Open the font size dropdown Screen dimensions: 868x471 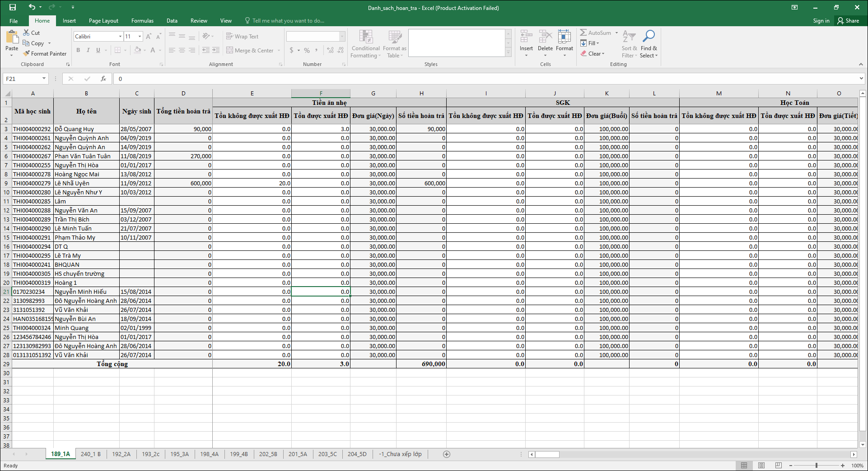pyautogui.click(x=140, y=36)
